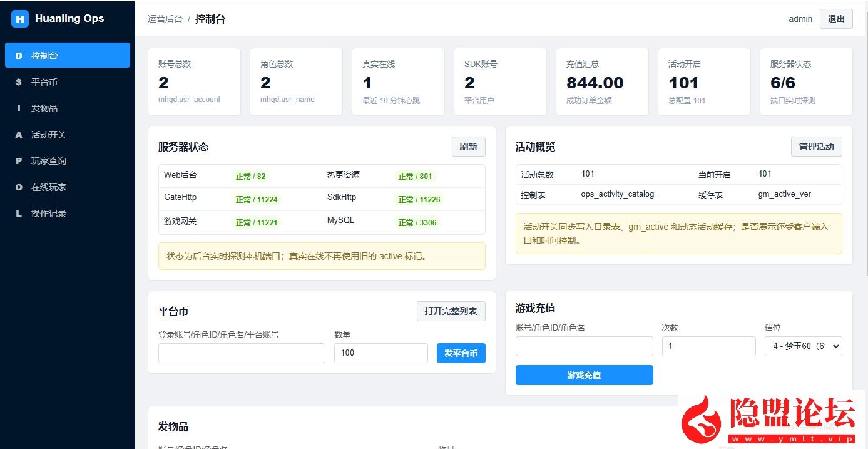Click the 退出 logout button

click(x=836, y=19)
